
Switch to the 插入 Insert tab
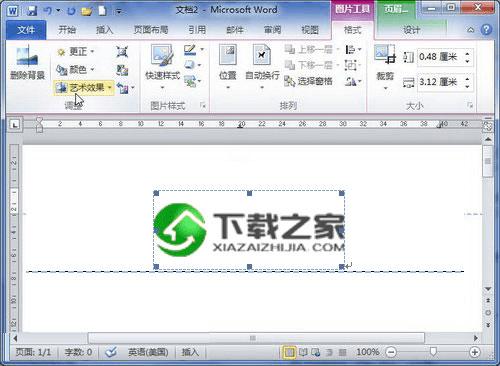[104, 30]
